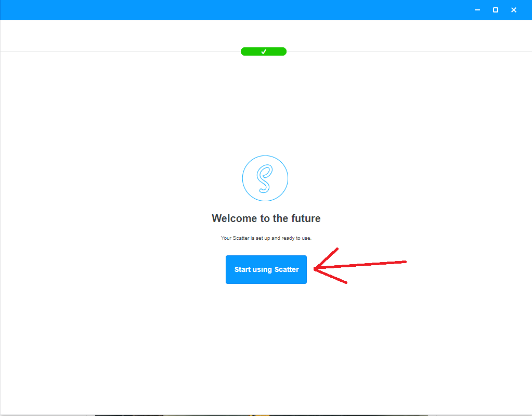Click the word future in the heading
The width and height of the screenshot is (532, 416).
306,218
